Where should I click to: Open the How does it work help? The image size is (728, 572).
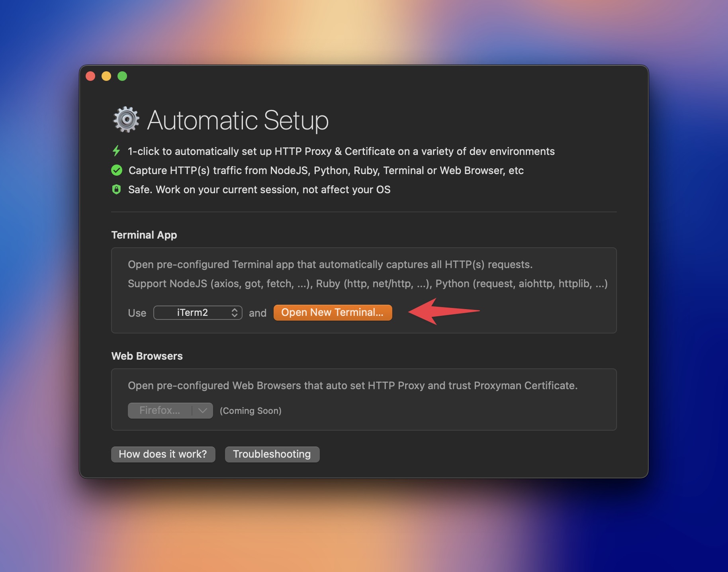coord(163,454)
